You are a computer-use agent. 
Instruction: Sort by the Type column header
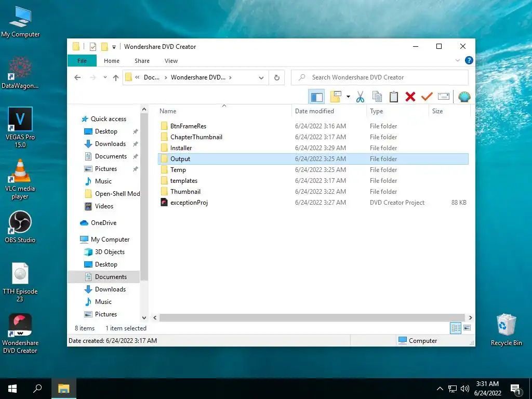(376, 111)
